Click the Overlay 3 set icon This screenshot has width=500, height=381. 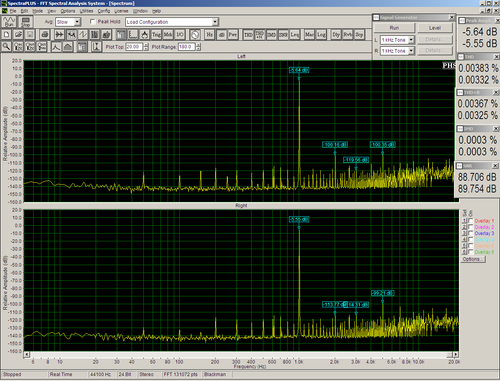tap(465, 233)
